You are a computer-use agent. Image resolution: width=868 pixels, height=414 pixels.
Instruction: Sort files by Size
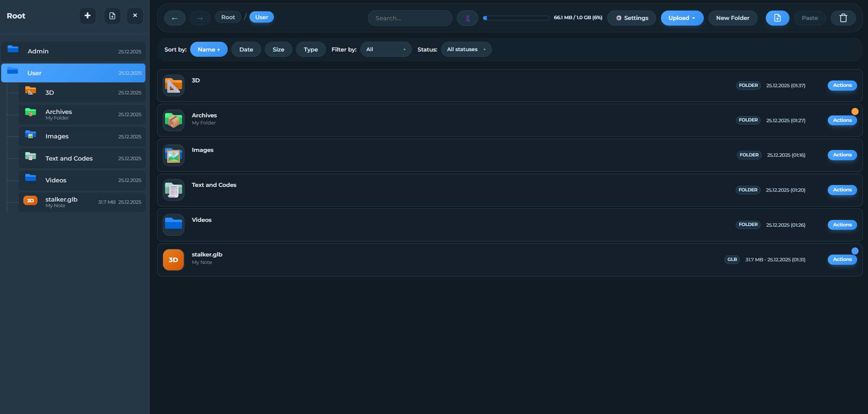[x=278, y=49]
